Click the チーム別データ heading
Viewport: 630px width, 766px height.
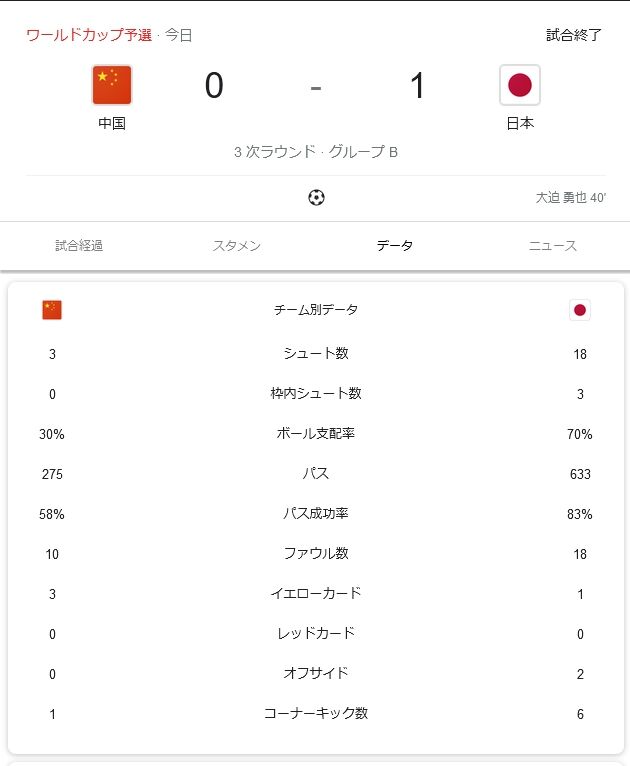(316, 310)
